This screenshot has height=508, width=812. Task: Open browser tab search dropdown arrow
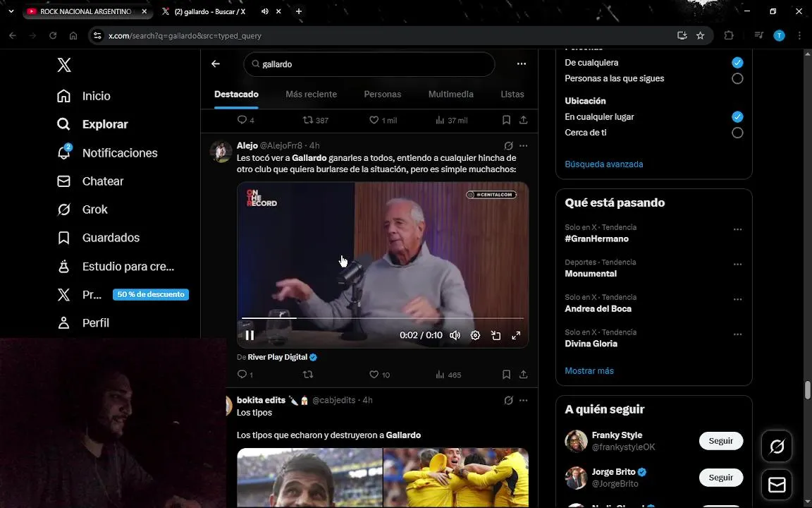[11, 11]
